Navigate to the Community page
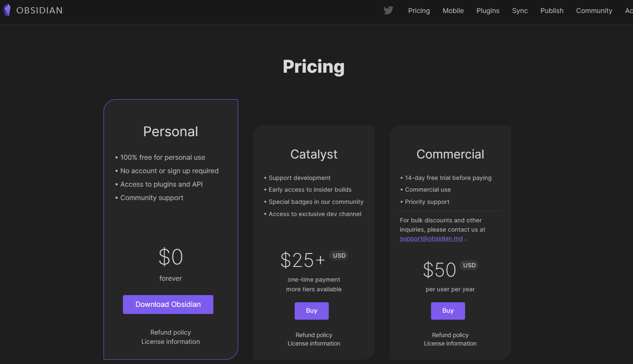Screen dimensions: 633x364 click(594, 11)
